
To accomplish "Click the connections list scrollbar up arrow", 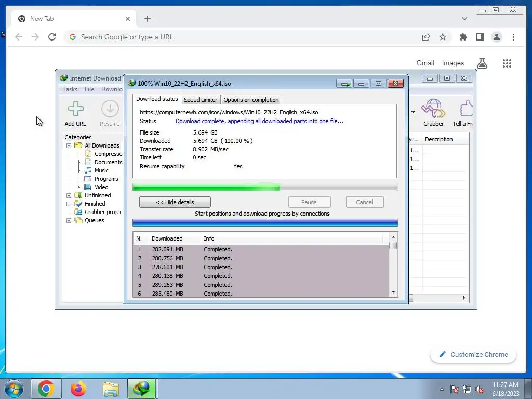I will (393, 237).
